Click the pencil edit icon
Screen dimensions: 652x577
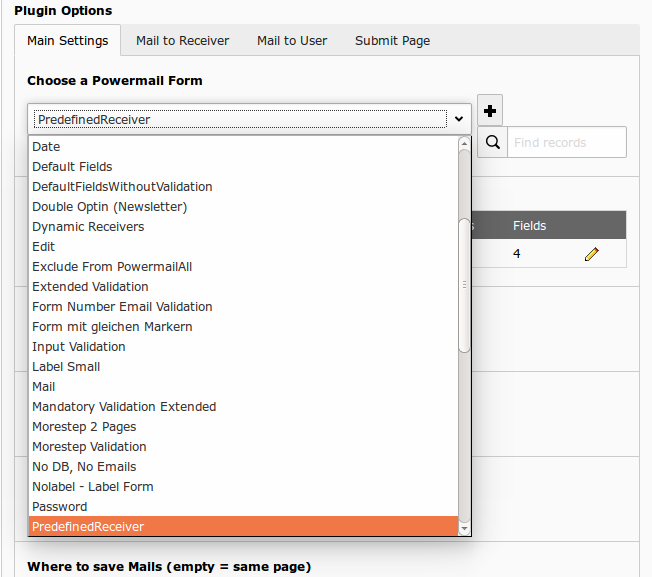[591, 255]
